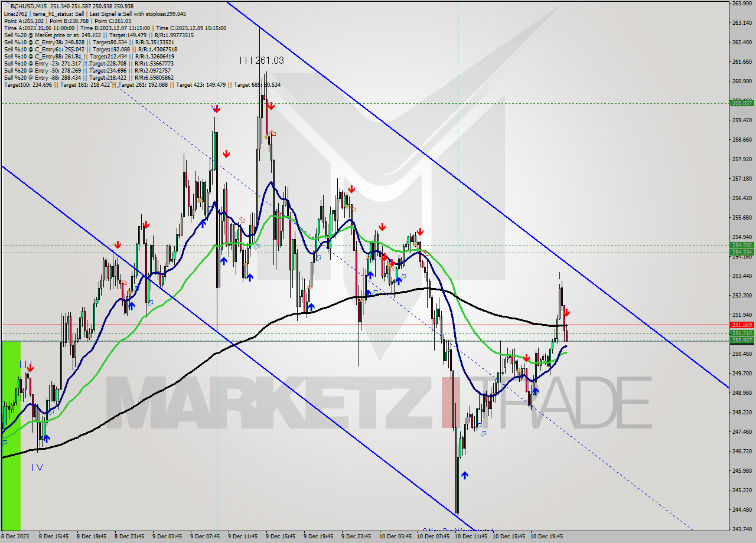
Task: Click the 250.957 current price tag
Action: coord(742,341)
